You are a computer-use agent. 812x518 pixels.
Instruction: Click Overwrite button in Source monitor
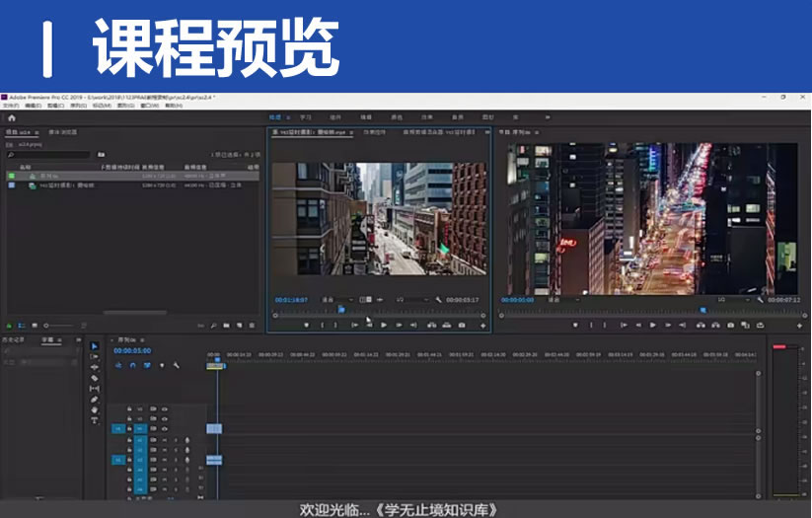point(446,326)
